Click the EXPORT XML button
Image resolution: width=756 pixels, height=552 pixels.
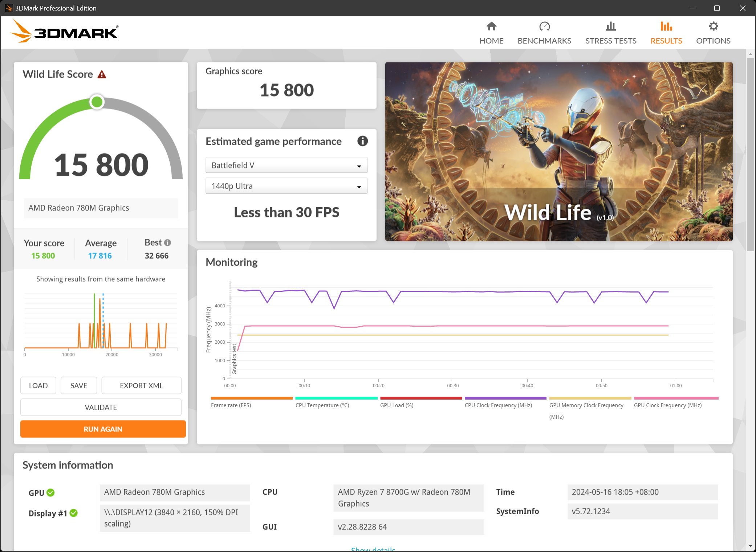(x=141, y=385)
